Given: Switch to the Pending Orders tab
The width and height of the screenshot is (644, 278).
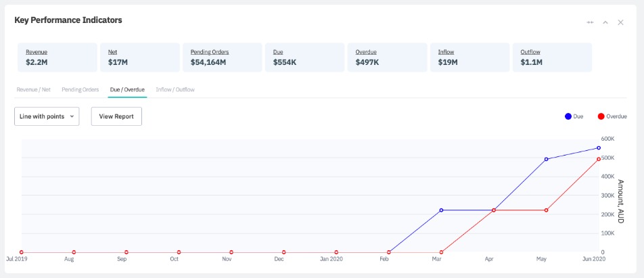Looking at the screenshot, I should pos(80,89).
